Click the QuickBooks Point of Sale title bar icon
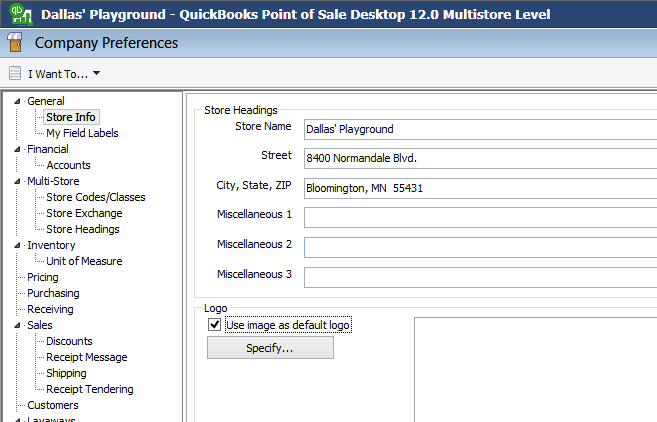Image resolution: width=657 pixels, height=422 pixels. 21,14
